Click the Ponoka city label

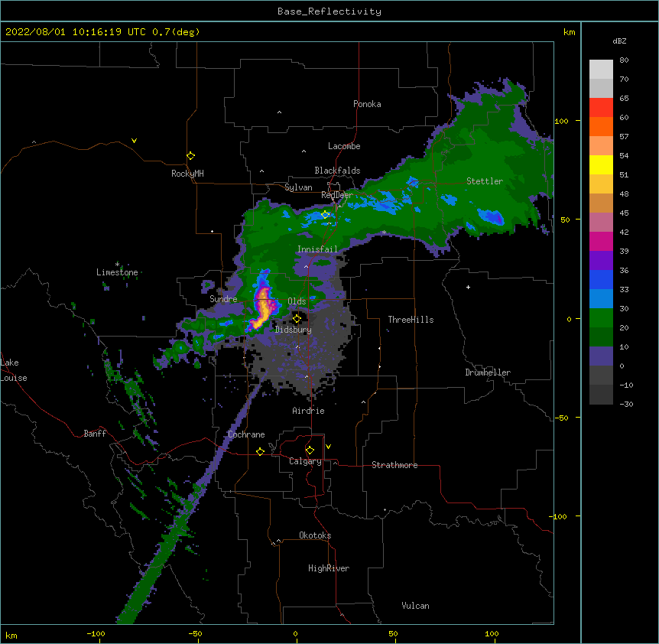(367, 104)
